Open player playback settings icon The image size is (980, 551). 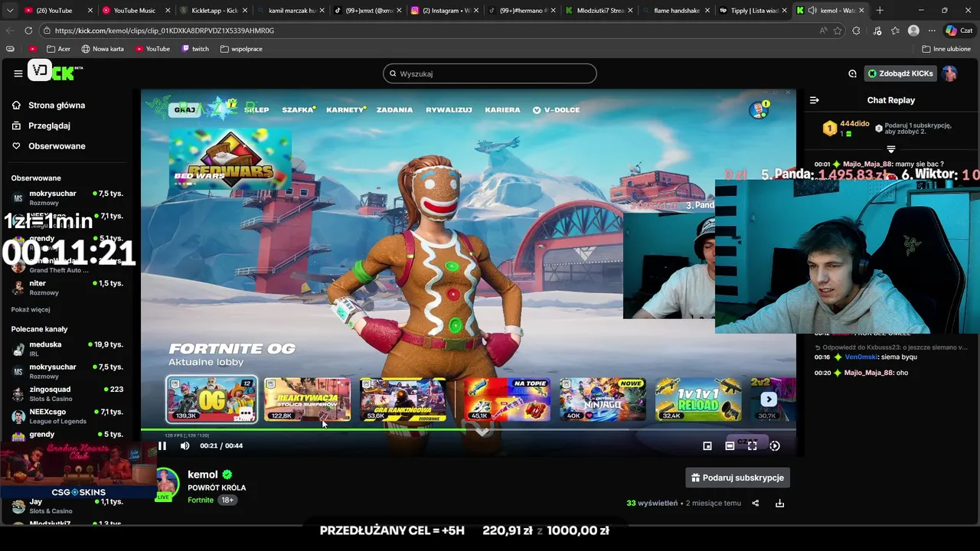775,445
